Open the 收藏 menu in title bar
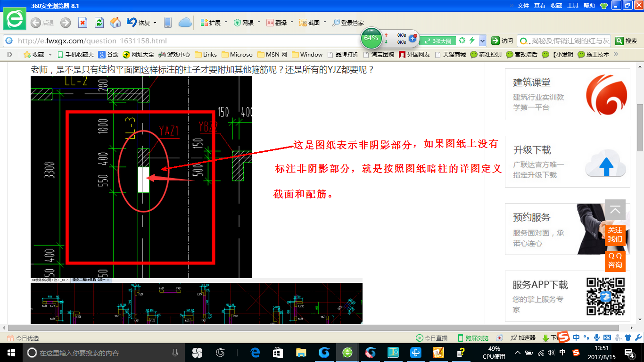644x362 pixels. [556, 6]
